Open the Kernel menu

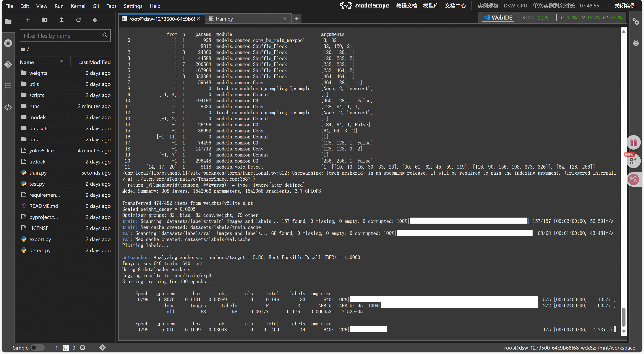tap(78, 6)
